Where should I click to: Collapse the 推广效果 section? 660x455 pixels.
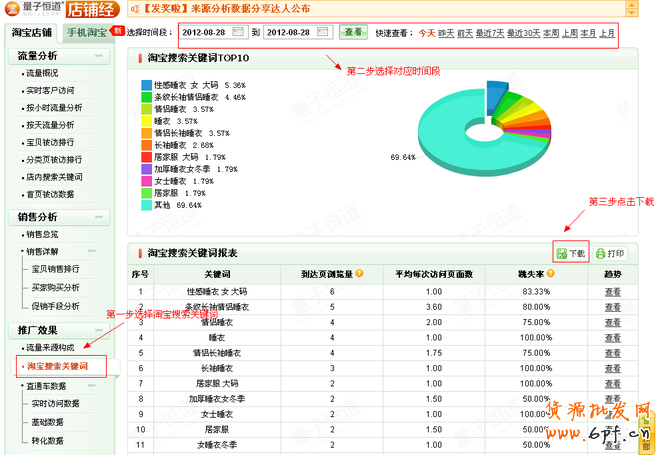point(99,330)
